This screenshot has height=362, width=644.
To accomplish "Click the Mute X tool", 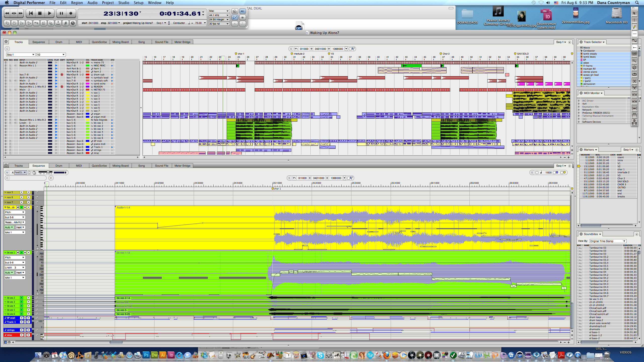I will tap(634, 81).
